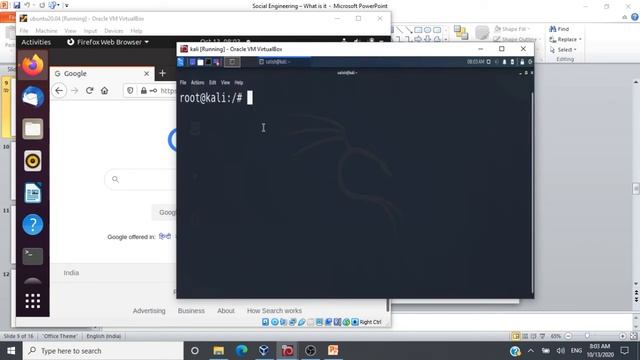Image resolution: width=640 pixels, height=360 pixels.
Task: Open Input menu in ubuntu VirtualBox window
Action: click(x=90, y=31)
